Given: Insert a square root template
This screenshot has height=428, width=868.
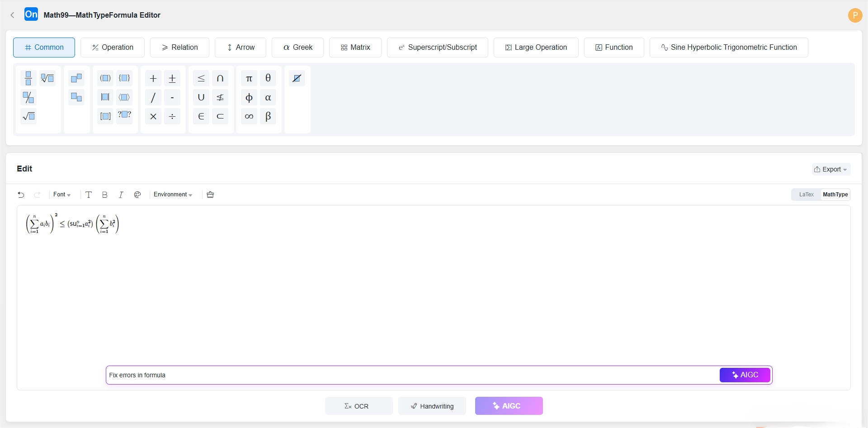Looking at the screenshot, I should (x=28, y=116).
